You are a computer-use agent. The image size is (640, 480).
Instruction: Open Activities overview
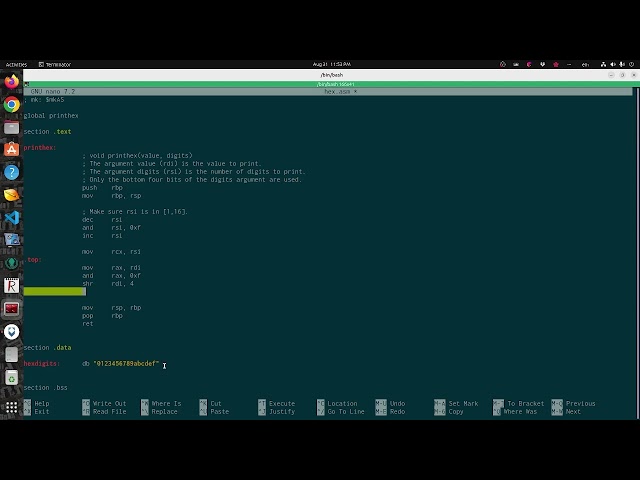tap(16, 64)
